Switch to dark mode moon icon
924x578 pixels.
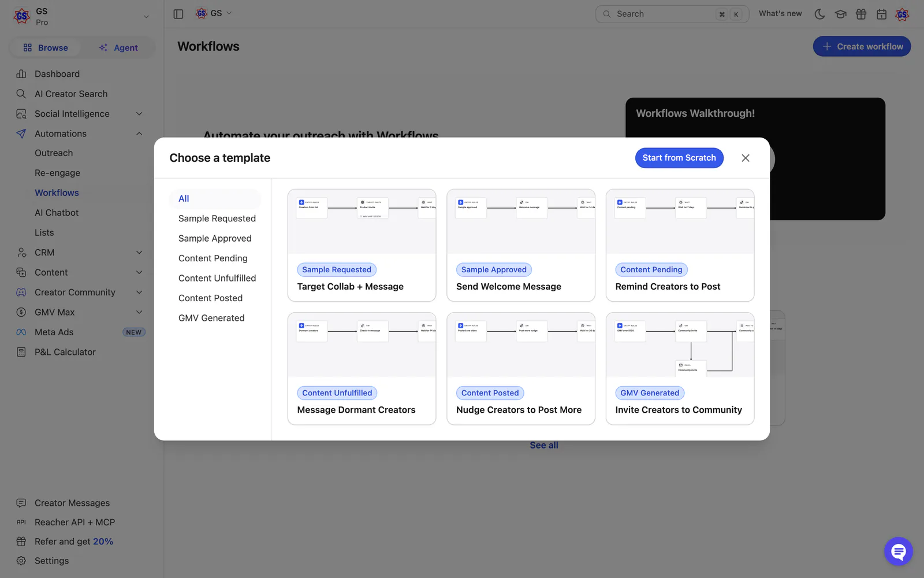[819, 14]
